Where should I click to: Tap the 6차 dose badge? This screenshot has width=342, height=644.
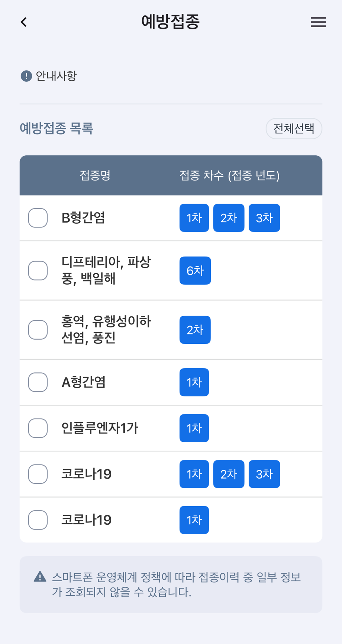click(x=195, y=271)
